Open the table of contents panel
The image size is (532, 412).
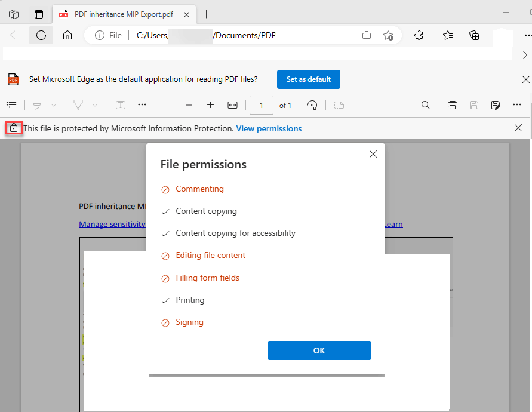[x=11, y=104]
